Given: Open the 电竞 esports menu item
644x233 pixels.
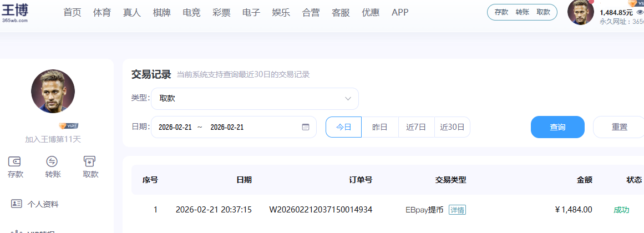Looking at the screenshot, I should (191, 12).
